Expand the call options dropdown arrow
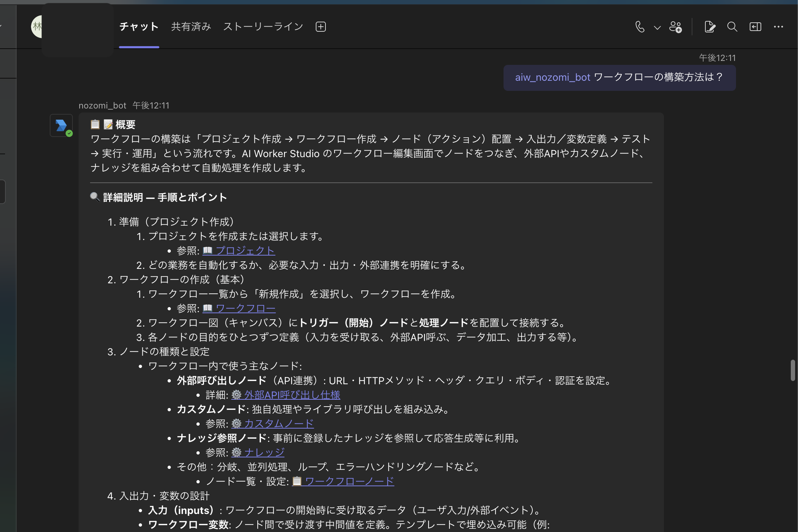Image resolution: width=798 pixels, height=532 pixels. (x=657, y=27)
